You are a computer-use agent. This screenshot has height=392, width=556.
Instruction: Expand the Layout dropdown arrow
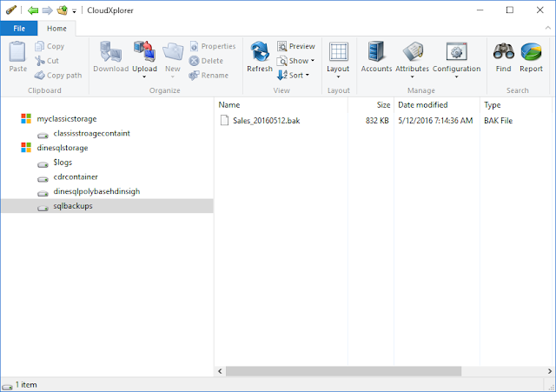click(x=338, y=77)
